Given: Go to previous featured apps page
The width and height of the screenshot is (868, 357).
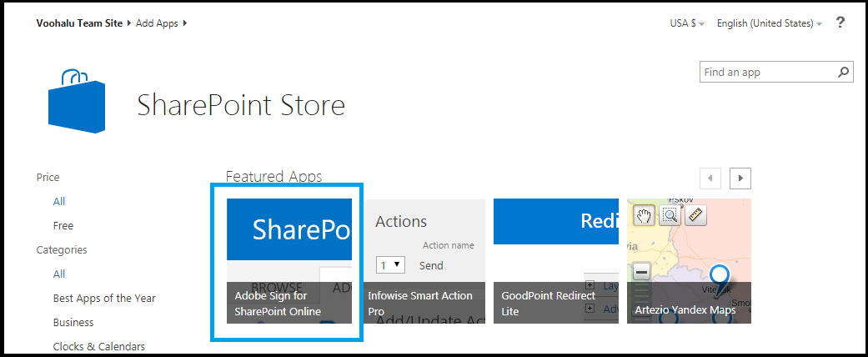Looking at the screenshot, I should click(x=710, y=178).
